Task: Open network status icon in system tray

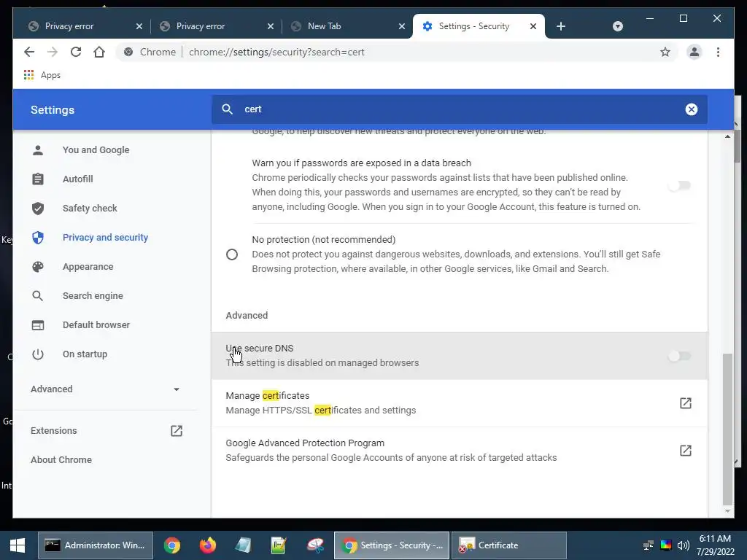Action: [649, 545]
